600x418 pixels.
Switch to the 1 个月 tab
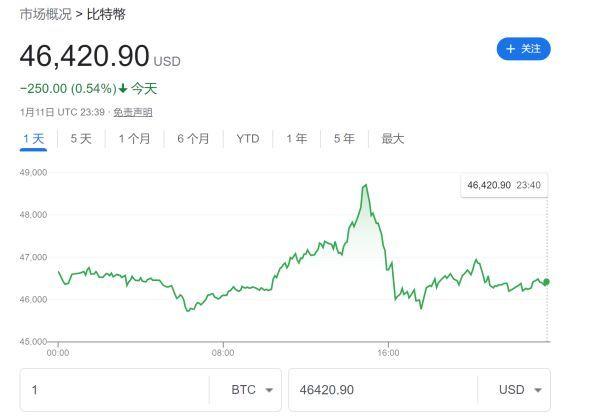tap(134, 139)
